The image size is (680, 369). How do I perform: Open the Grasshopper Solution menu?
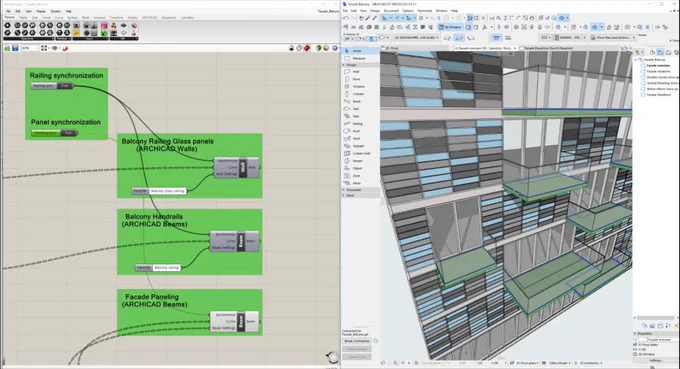[56, 11]
